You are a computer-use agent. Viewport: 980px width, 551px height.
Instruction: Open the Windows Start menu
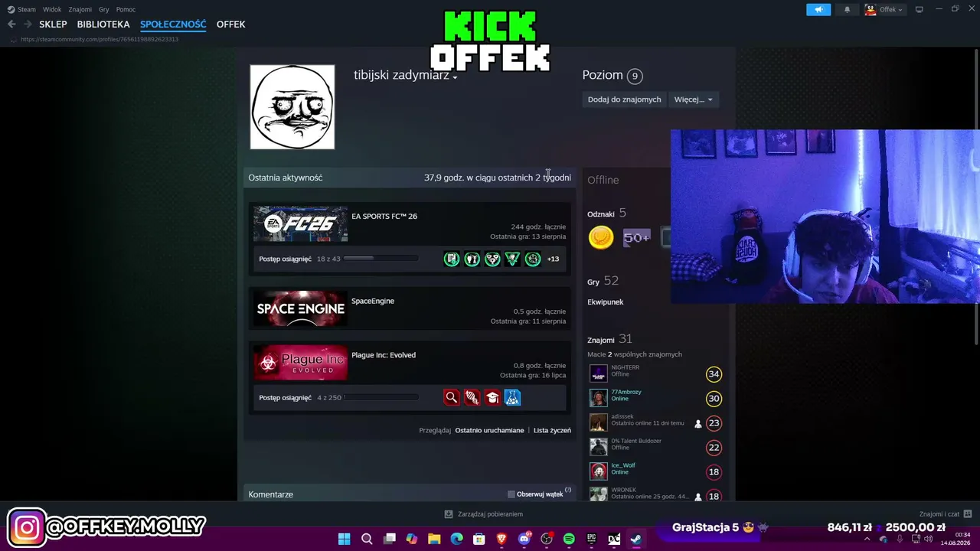(x=345, y=539)
